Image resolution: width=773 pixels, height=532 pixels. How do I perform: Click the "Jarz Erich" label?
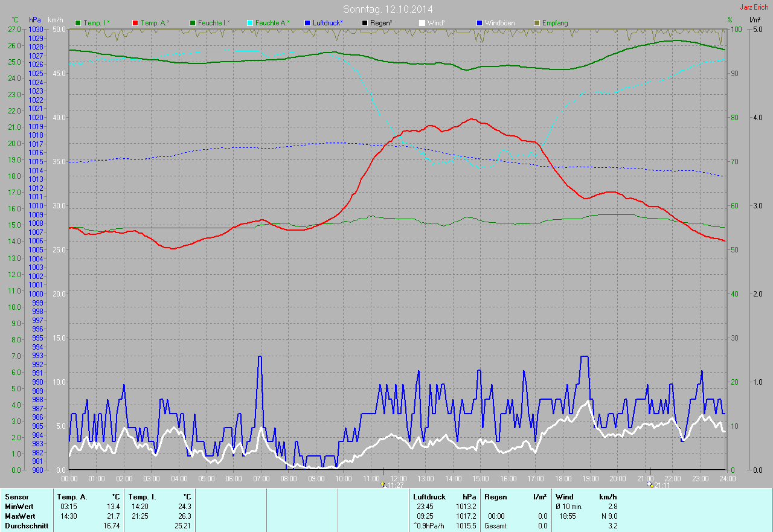coord(754,7)
